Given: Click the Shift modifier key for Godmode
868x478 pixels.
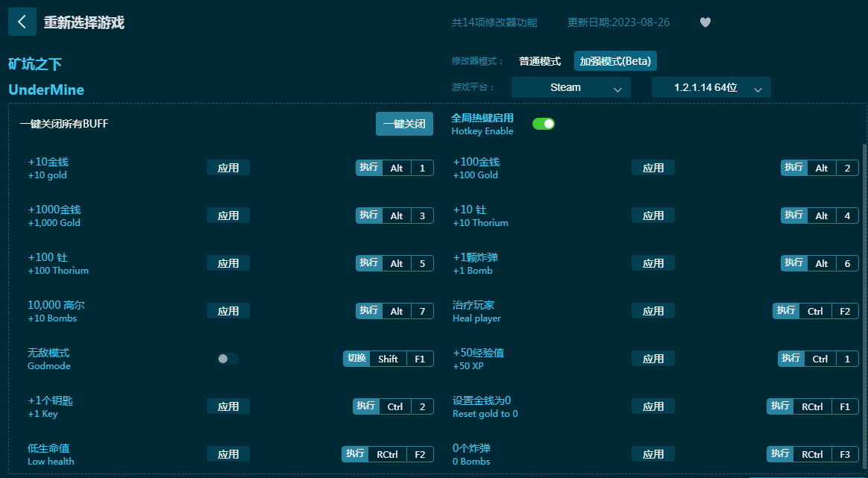Looking at the screenshot, I should point(388,359).
